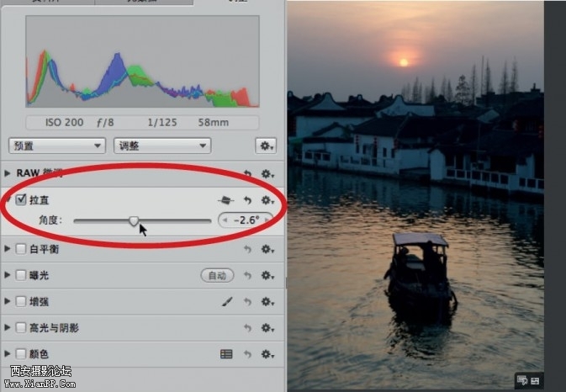Reset the 白平衡 adjustment arrow

pyautogui.click(x=248, y=249)
